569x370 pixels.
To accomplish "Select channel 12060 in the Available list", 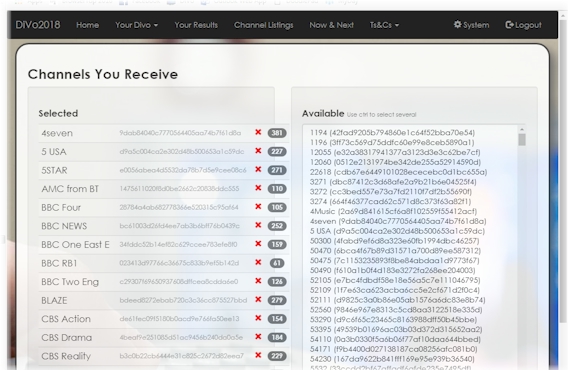I will point(395,162).
